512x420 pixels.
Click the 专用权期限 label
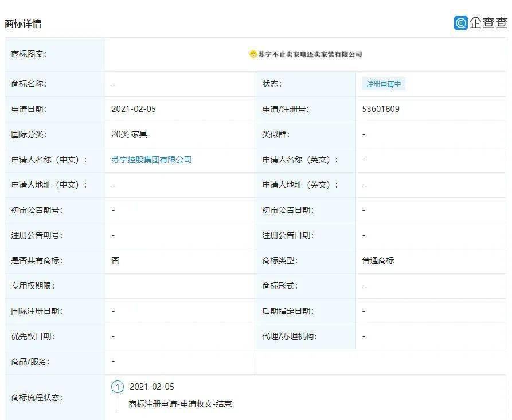click(33, 286)
